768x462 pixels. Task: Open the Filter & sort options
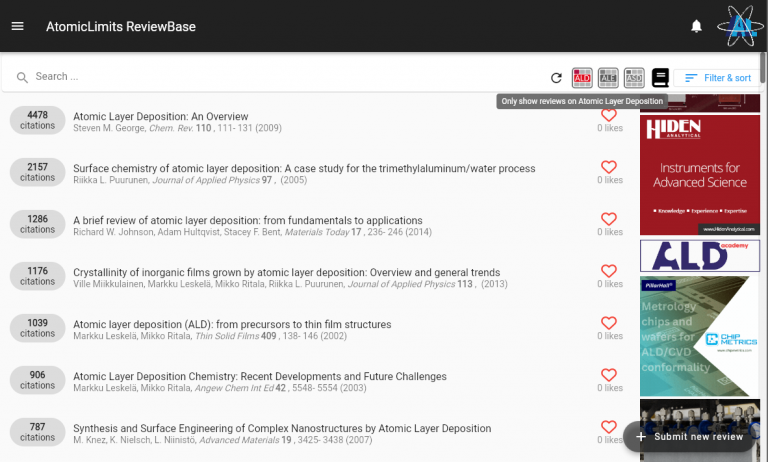tap(718, 78)
